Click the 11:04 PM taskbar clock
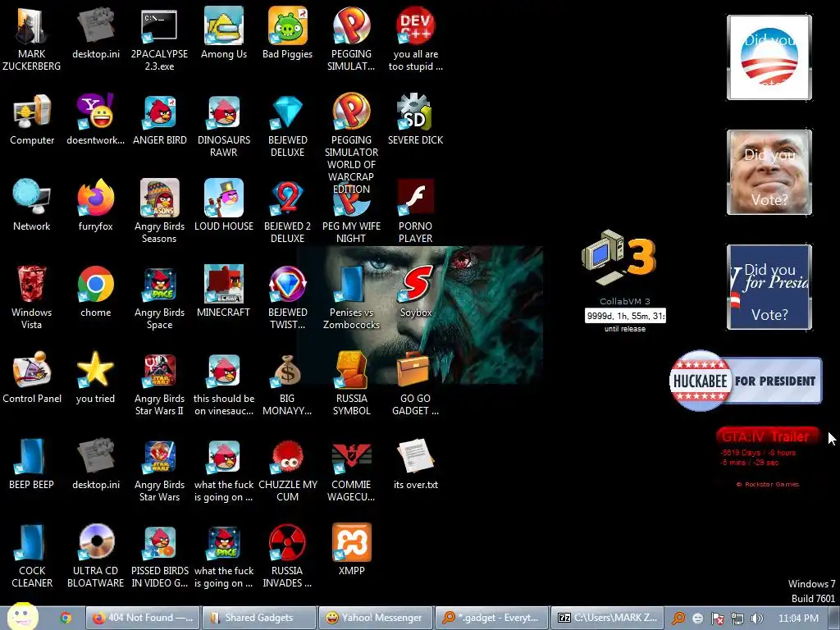Image resolution: width=840 pixels, height=630 pixels. (798, 619)
